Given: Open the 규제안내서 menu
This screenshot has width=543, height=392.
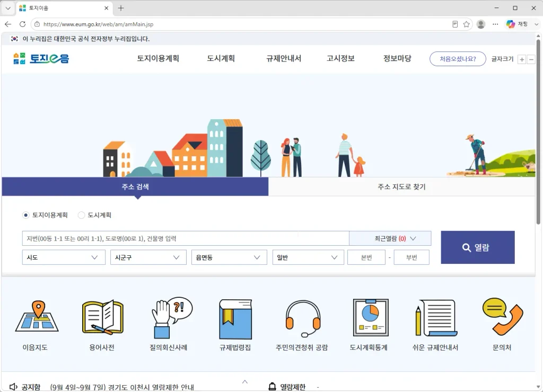Looking at the screenshot, I should coord(284,58).
